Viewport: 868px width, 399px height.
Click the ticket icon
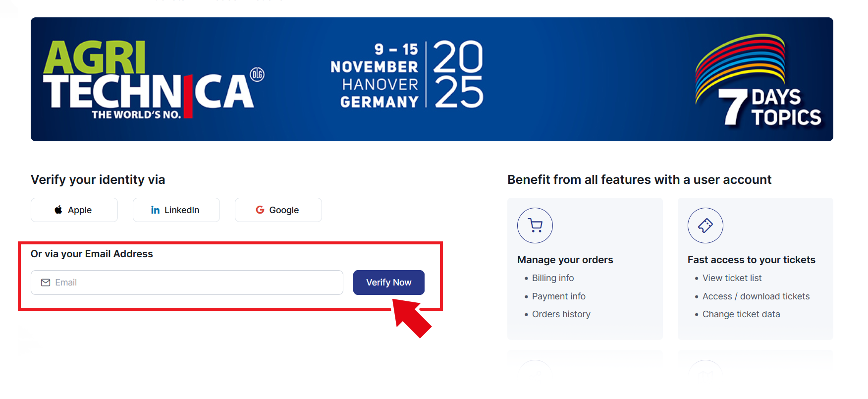(705, 226)
